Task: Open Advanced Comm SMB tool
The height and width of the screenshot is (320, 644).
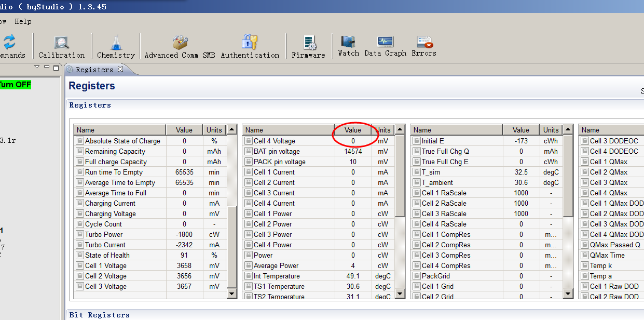Action: [180, 47]
